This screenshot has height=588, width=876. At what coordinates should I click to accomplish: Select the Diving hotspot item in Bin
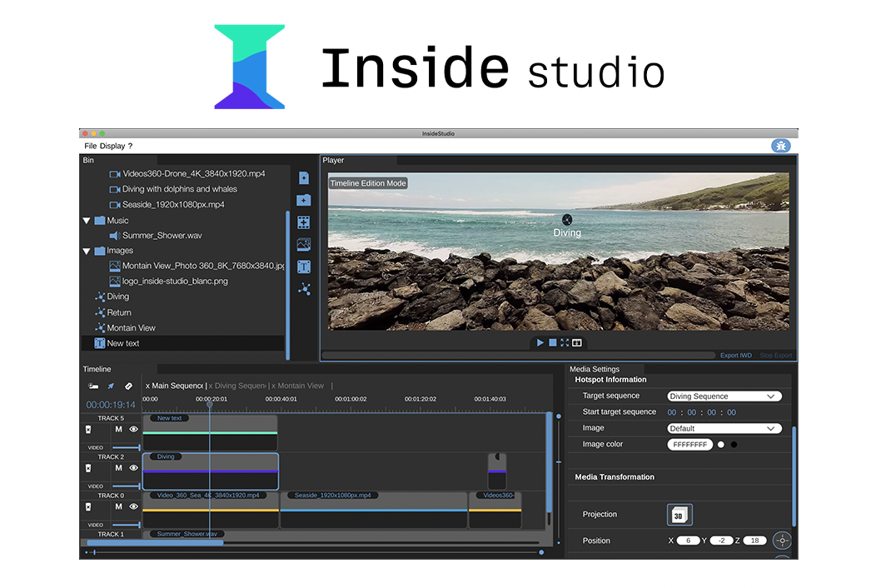tap(112, 296)
